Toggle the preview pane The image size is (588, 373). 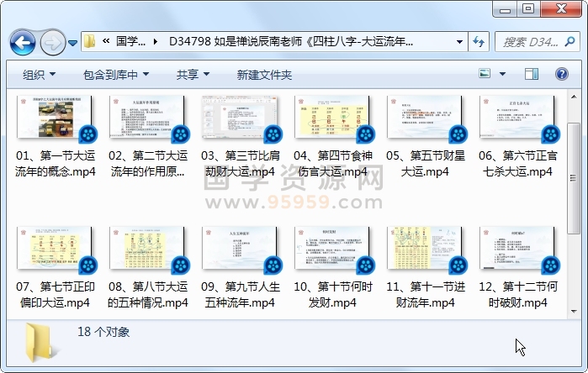(x=532, y=74)
